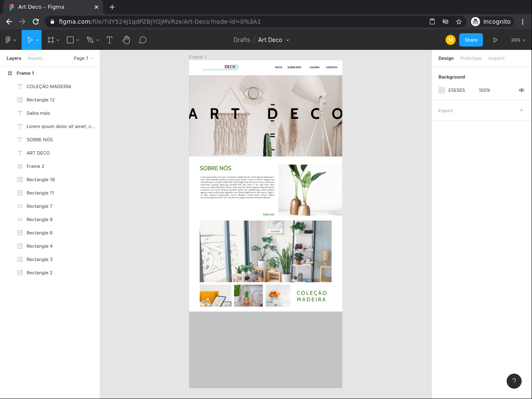Open the help question mark button
Viewport: 532px width, 399px height.
pos(514,381)
